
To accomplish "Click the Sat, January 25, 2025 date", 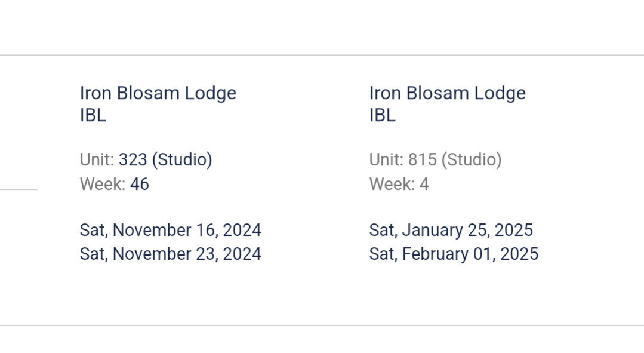I will tap(451, 231).
